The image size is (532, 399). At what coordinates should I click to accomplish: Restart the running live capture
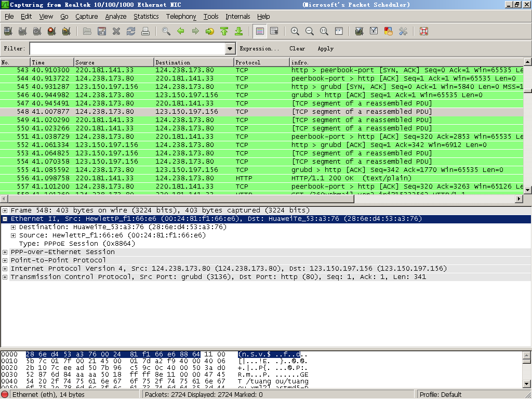coord(66,32)
